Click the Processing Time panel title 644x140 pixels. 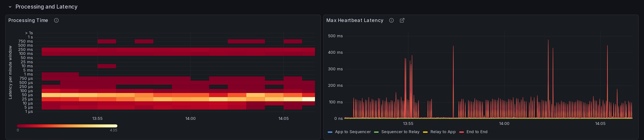[28, 20]
